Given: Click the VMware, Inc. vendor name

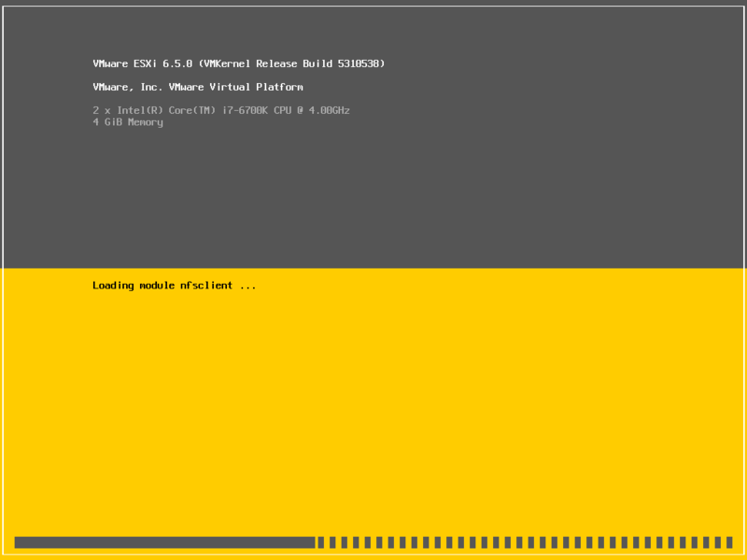Looking at the screenshot, I should coord(128,87).
